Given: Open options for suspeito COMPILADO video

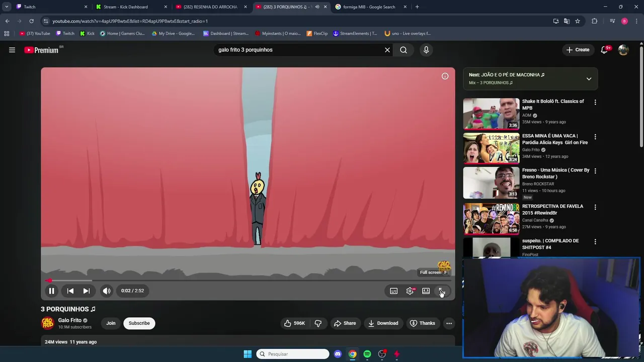Looking at the screenshot, I should point(595,242).
